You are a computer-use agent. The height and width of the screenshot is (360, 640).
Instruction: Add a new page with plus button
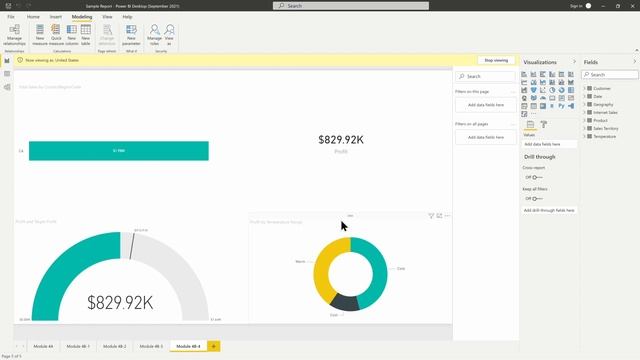(213, 346)
